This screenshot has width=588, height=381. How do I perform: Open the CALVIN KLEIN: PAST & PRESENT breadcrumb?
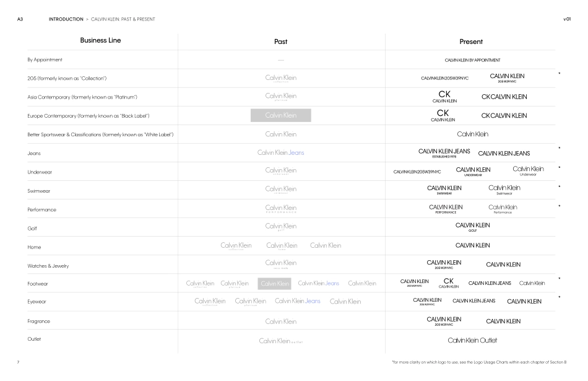tap(123, 19)
